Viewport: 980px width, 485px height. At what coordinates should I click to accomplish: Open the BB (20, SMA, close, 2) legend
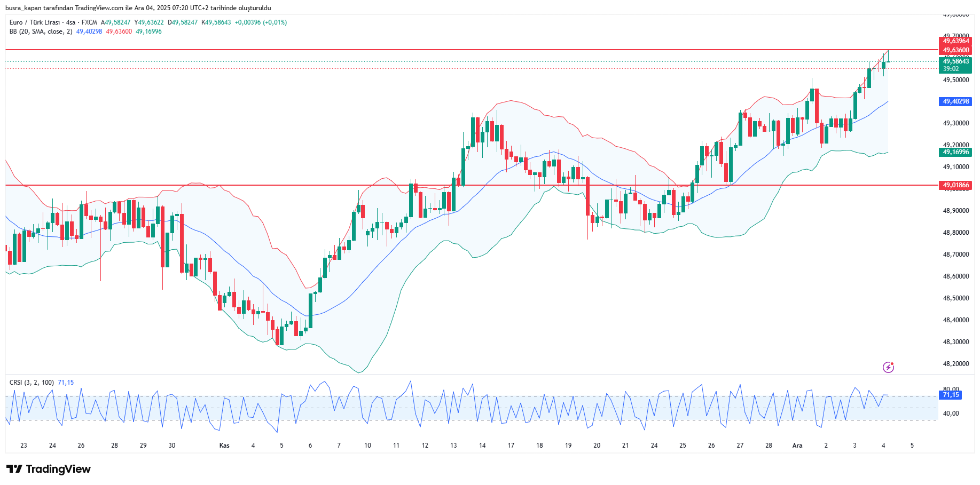click(x=41, y=31)
